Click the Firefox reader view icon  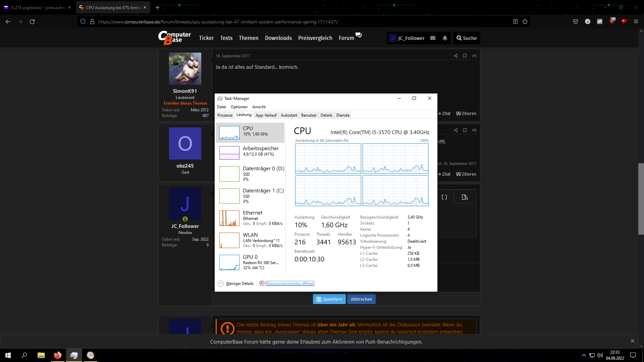click(x=516, y=22)
